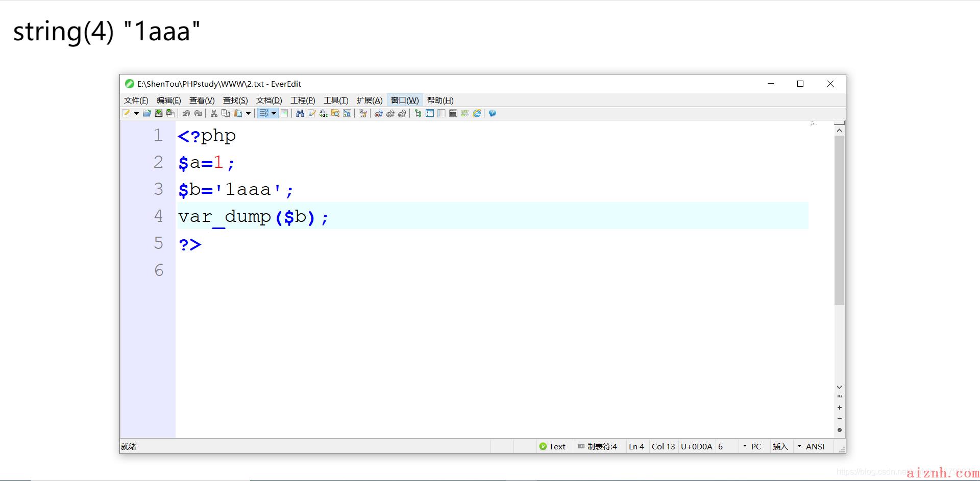Click the pencil-on-page edit icon
The width and height of the screenshot is (980, 481).
(x=312, y=113)
